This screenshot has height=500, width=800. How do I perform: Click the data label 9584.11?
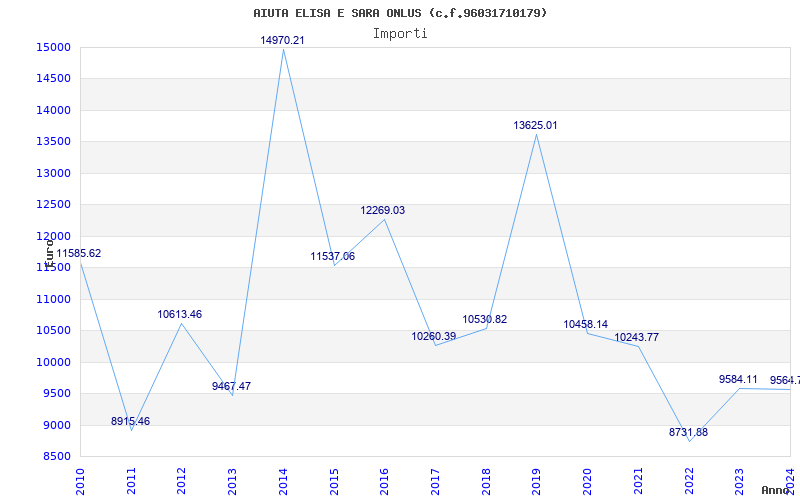[x=738, y=379]
